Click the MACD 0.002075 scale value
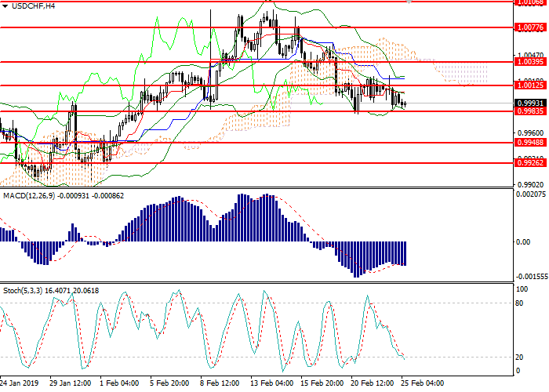Image resolution: width=549 pixels, height=392 pixels. point(530,194)
